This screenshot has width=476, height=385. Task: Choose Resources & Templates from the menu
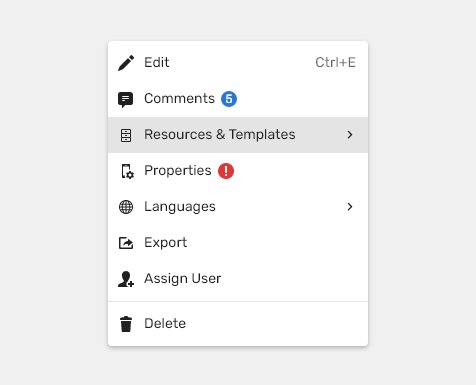[x=238, y=135]
